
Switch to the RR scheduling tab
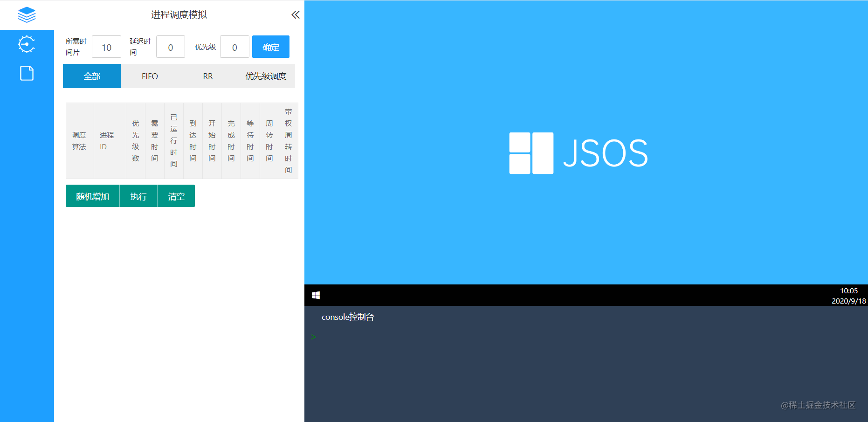coord(207,76)
